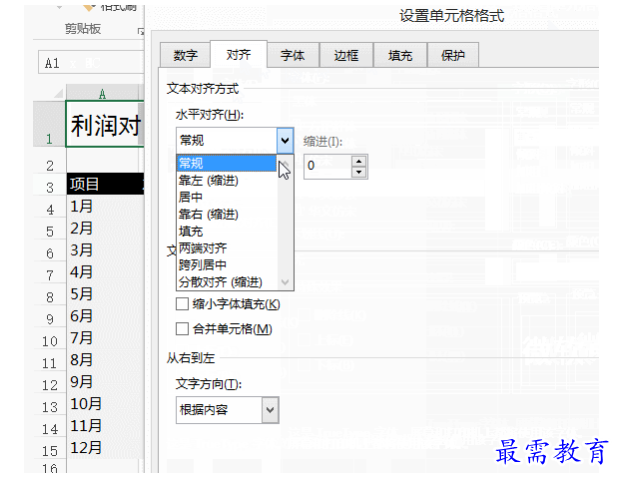
Task: Pick 跨列居中 from the list
Action: pos(226,265)
